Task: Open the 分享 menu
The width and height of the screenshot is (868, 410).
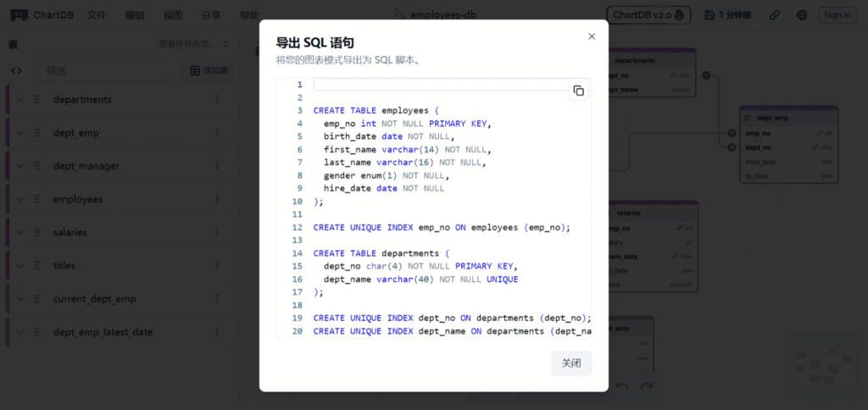Action: coord(211,15)
